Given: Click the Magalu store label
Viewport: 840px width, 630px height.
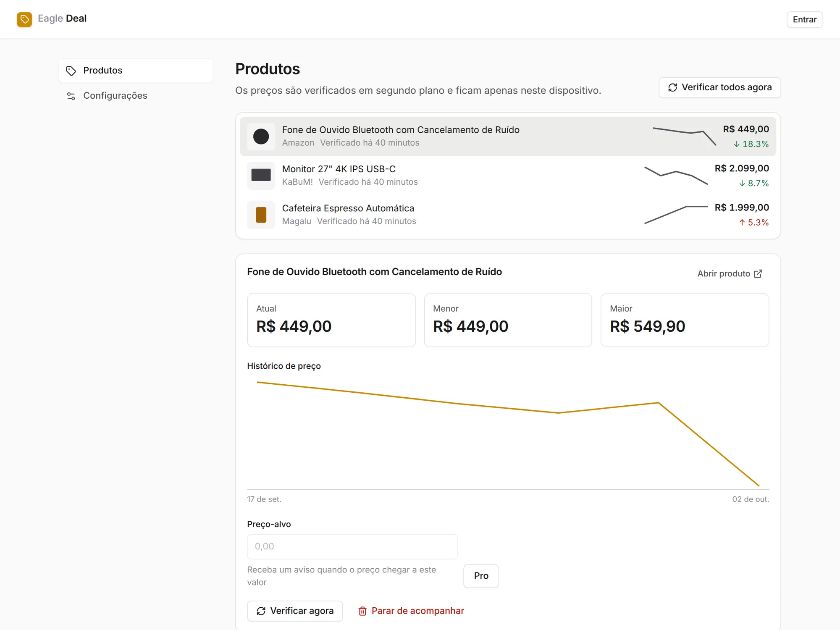Looking at the screenshot, I should click(x=297, y=221).
